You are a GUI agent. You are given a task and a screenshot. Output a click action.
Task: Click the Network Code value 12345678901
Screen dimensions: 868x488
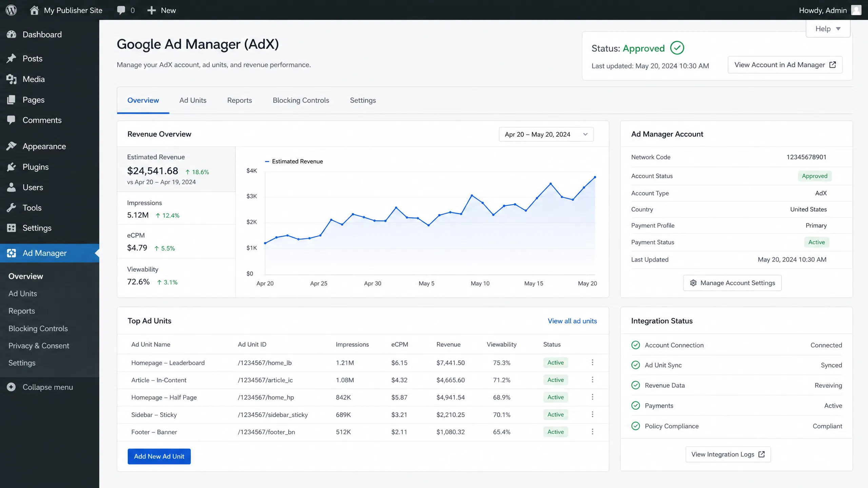[x=806, y=157]
